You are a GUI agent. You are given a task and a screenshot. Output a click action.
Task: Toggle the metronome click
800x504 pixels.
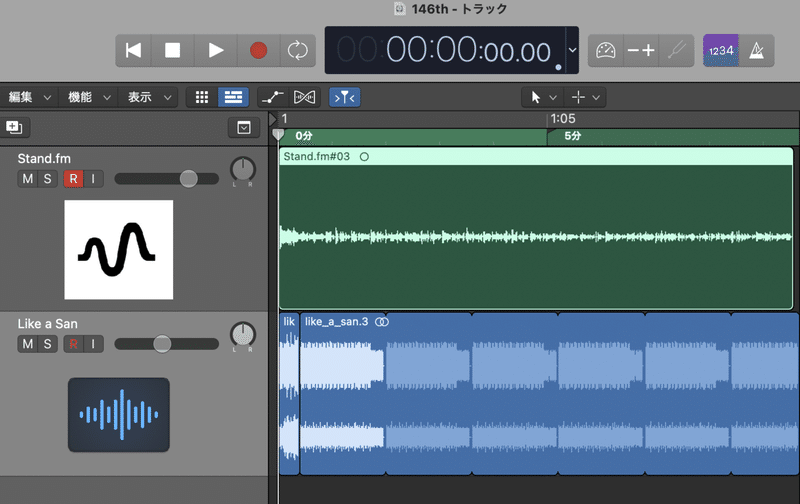(x=757, y=51)
